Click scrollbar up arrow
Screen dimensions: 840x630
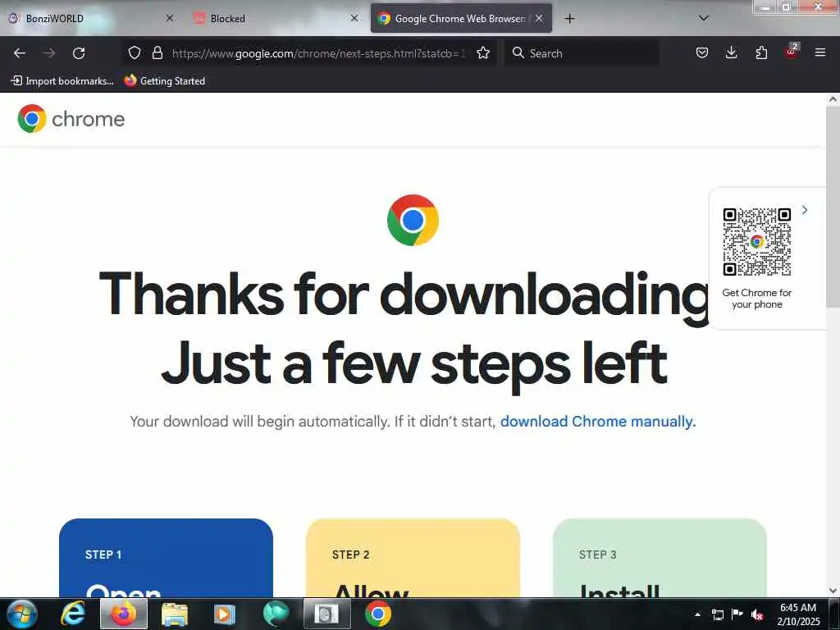[x=833, y=99]
